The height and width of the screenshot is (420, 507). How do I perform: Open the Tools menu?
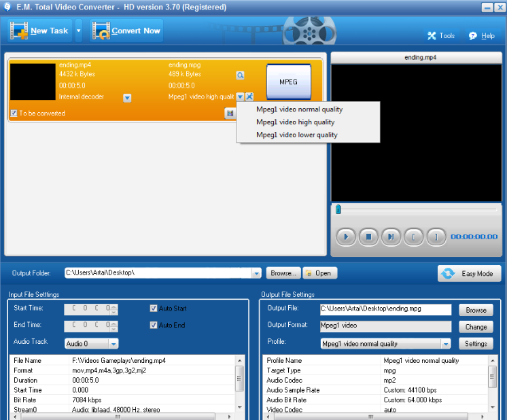[441, 35]
